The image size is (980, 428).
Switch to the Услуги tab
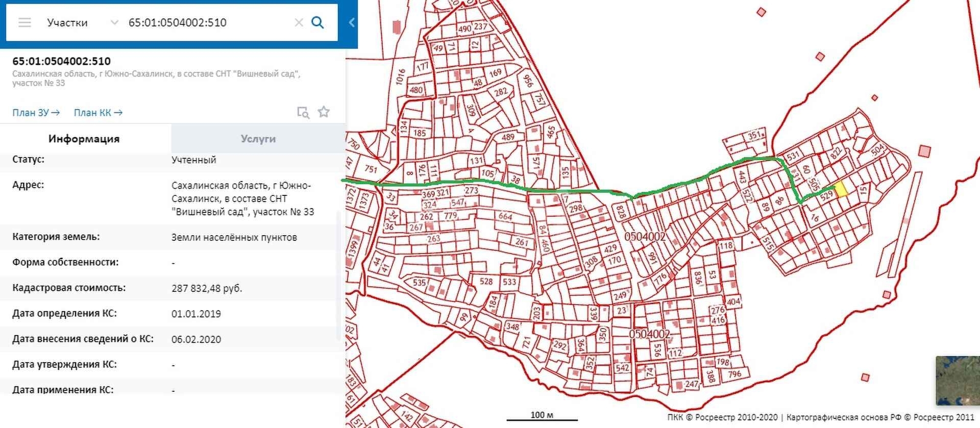coord(258,139)
